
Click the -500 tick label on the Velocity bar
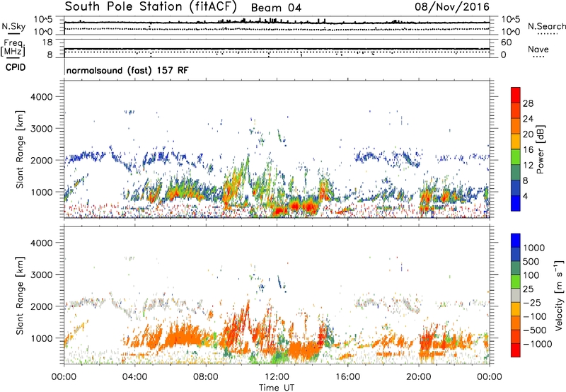pyautogui.click(x=535, y=330)
